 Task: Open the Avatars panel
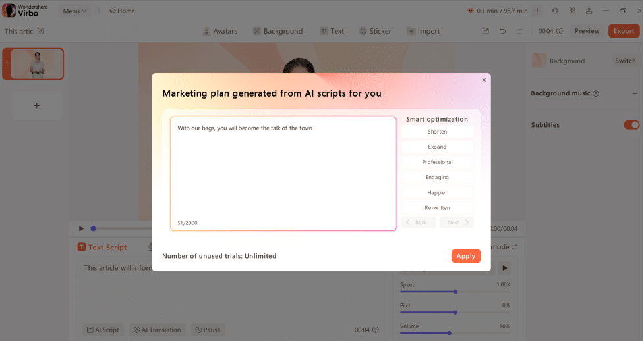(220, 31)
